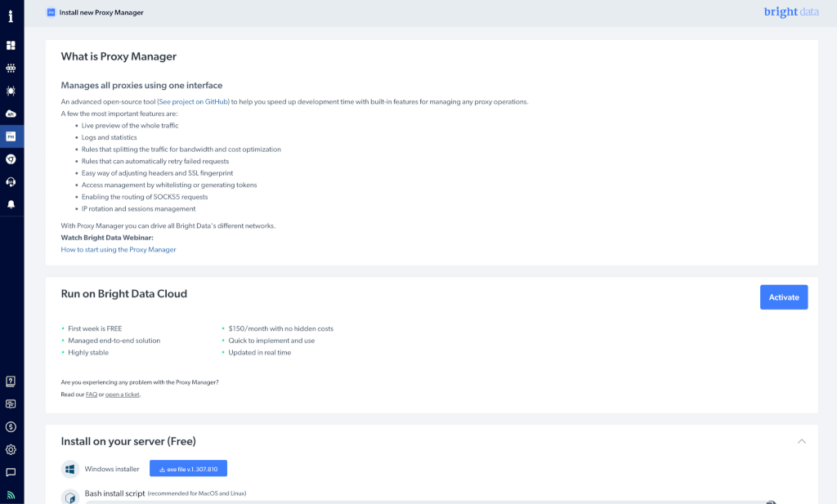Select the Proxy Manager PM sidebar icon

point(11,136)
